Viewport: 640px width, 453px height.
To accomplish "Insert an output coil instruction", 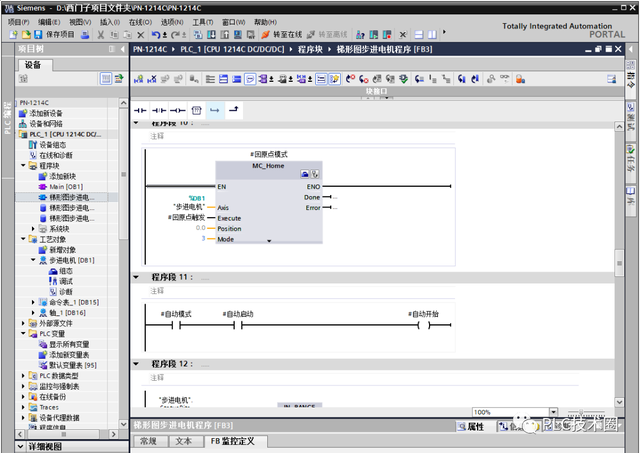I will 178,110.
